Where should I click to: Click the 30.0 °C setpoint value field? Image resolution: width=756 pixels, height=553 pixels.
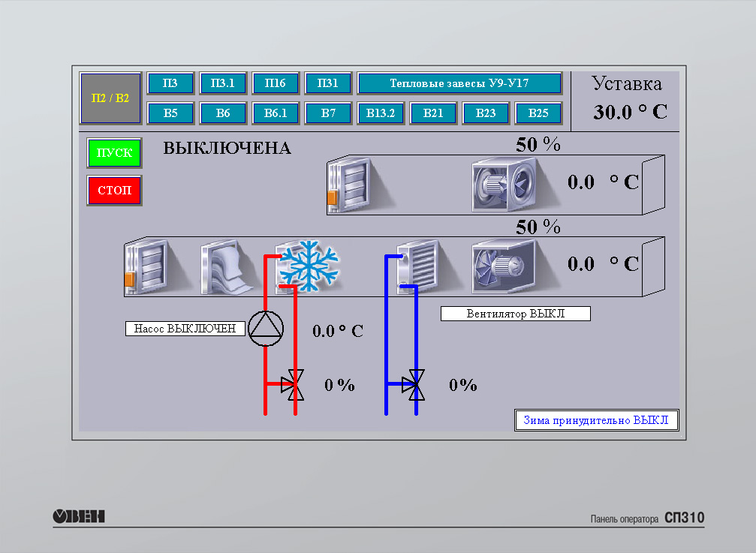click(629, 113)
